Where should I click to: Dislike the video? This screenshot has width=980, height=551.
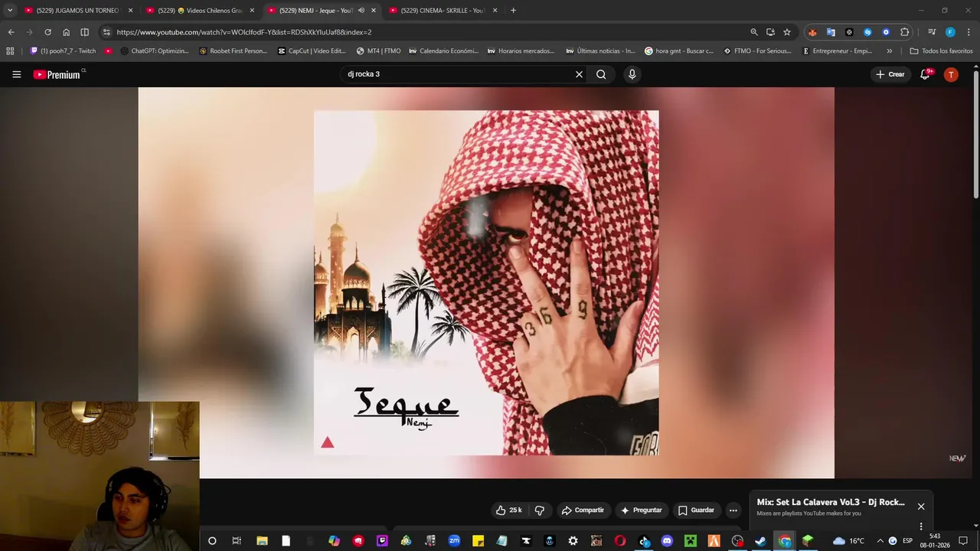click(540, 510)
